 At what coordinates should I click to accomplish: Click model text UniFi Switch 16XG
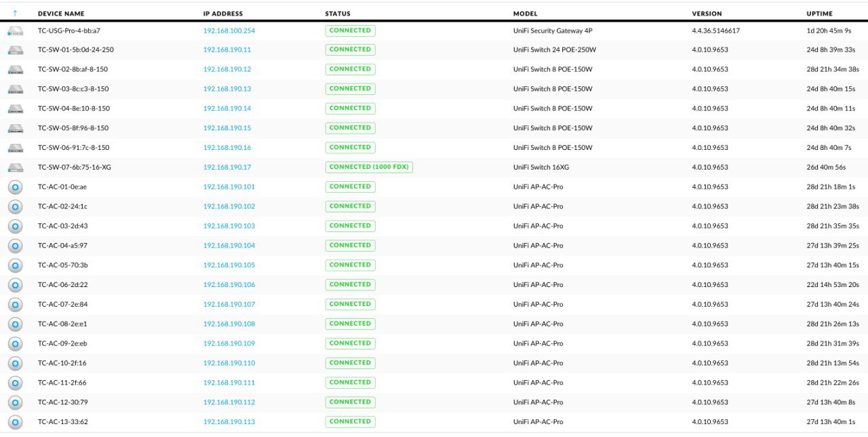pyautogui.click(x=541, y=168)
